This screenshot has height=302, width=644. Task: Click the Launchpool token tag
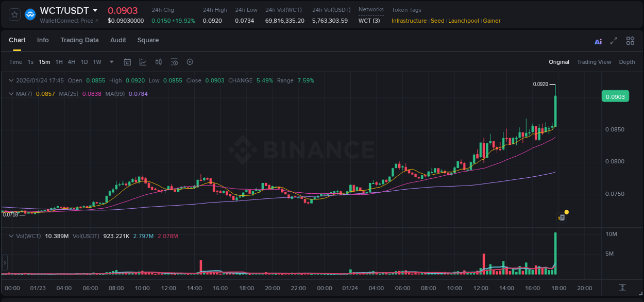point(463,21)
